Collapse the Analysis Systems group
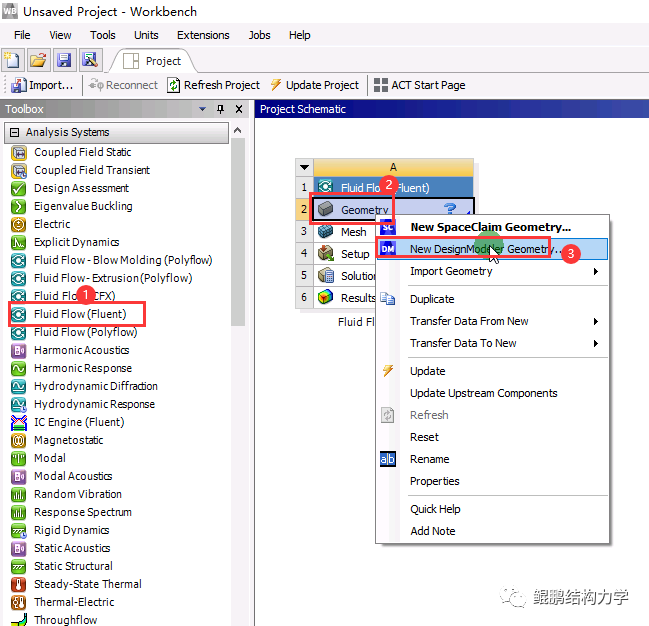649x626 pixels. (x=14, y=132)
